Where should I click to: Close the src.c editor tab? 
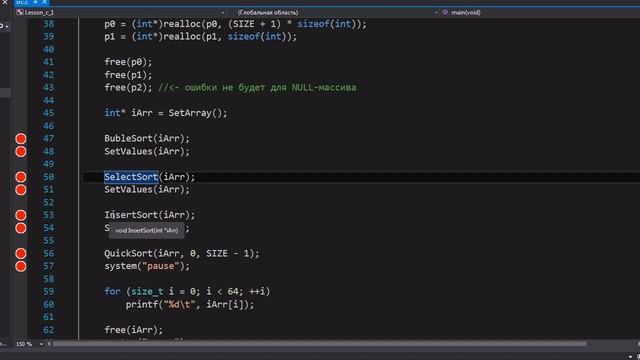pos(44,2)
